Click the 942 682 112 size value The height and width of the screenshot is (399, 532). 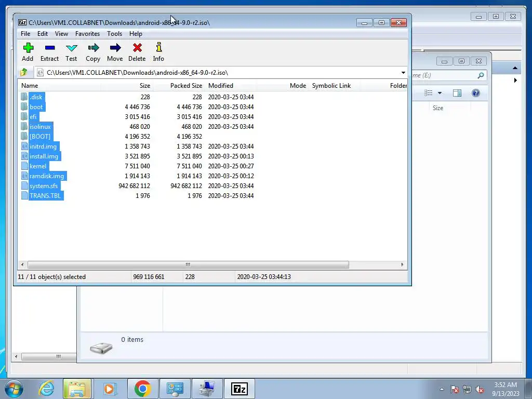pos(134,186)
